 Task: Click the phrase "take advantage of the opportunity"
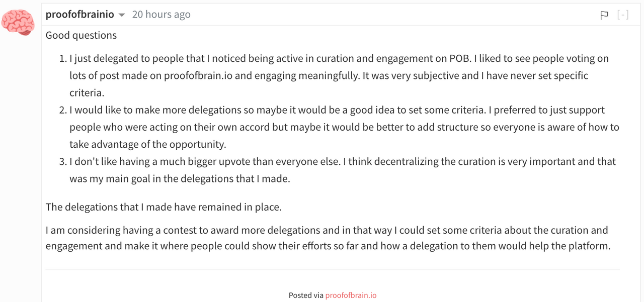pyautogui.click(x=148, y=144)
